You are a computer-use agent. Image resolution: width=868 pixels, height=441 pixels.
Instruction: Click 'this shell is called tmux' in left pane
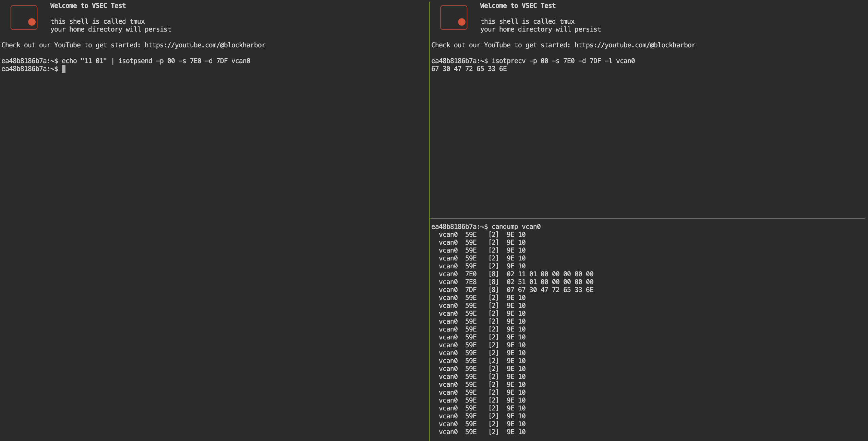[98, 22]
